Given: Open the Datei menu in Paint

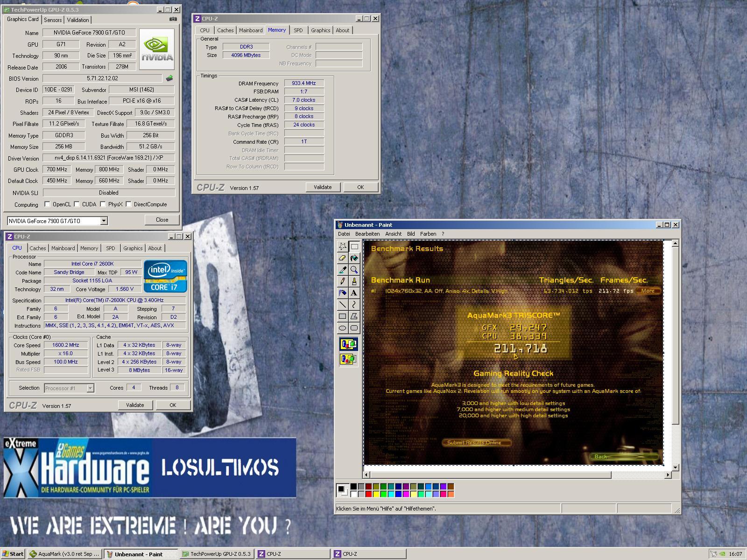Looking at the screenshot, I should 344,234.
